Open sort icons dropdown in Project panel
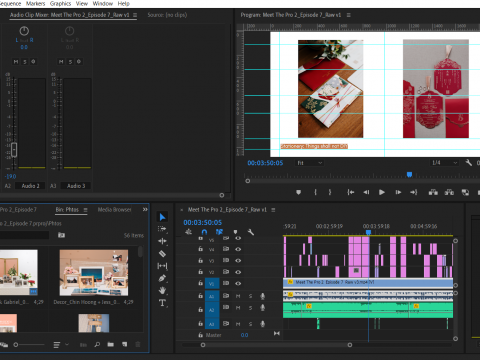 (x=67, y=344)
